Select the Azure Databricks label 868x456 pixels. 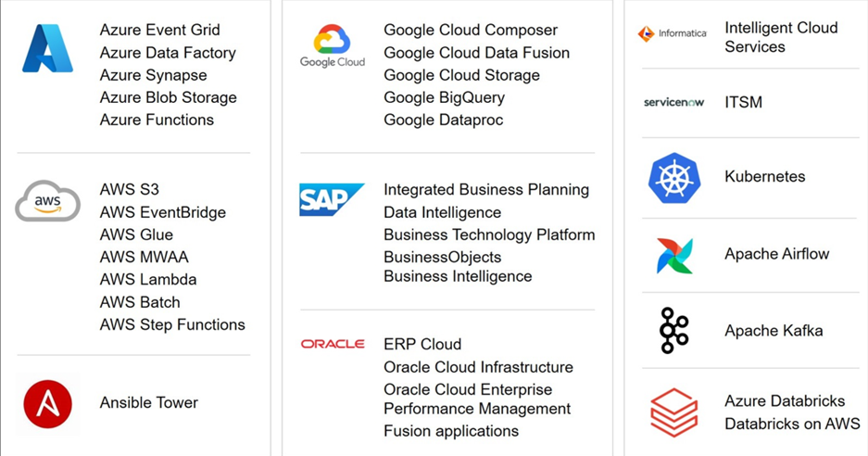(x=785, y=401)
